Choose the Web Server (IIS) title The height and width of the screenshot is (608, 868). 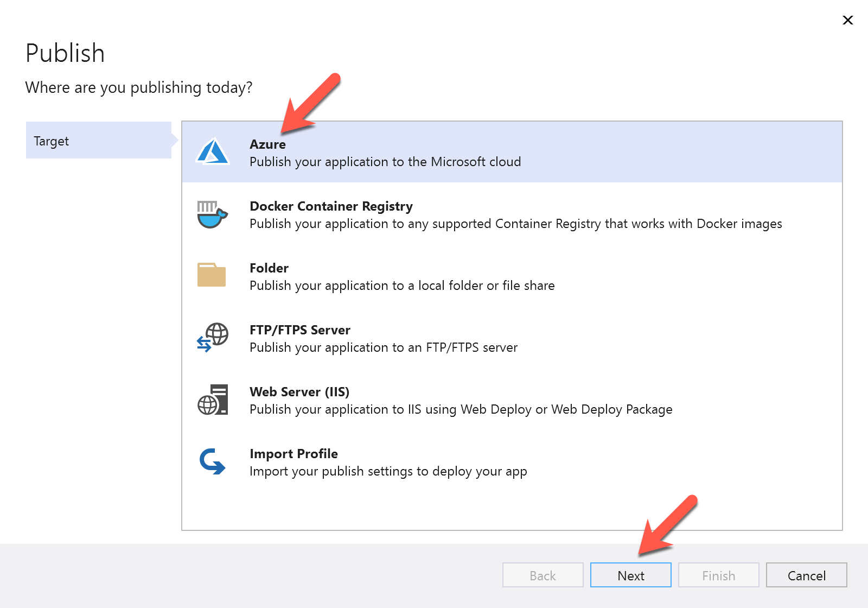(299, 392)
